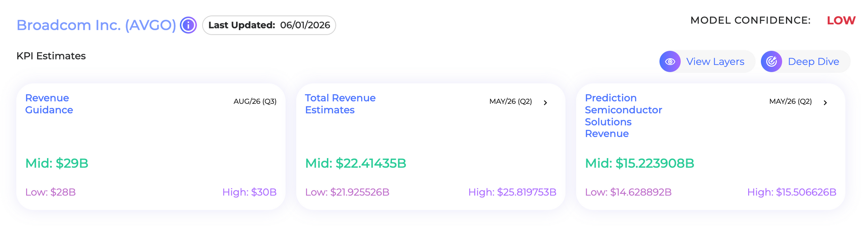Expand the Prediction Semiconductor Solutions Revenue chevron

[x=825, y=103]
